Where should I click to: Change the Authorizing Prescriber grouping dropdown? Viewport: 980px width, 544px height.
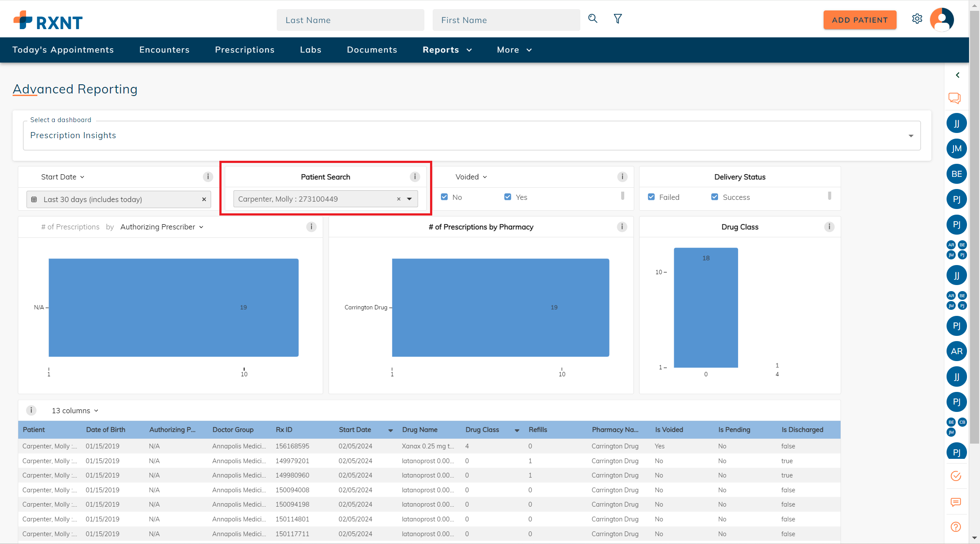tap(162, 227)
